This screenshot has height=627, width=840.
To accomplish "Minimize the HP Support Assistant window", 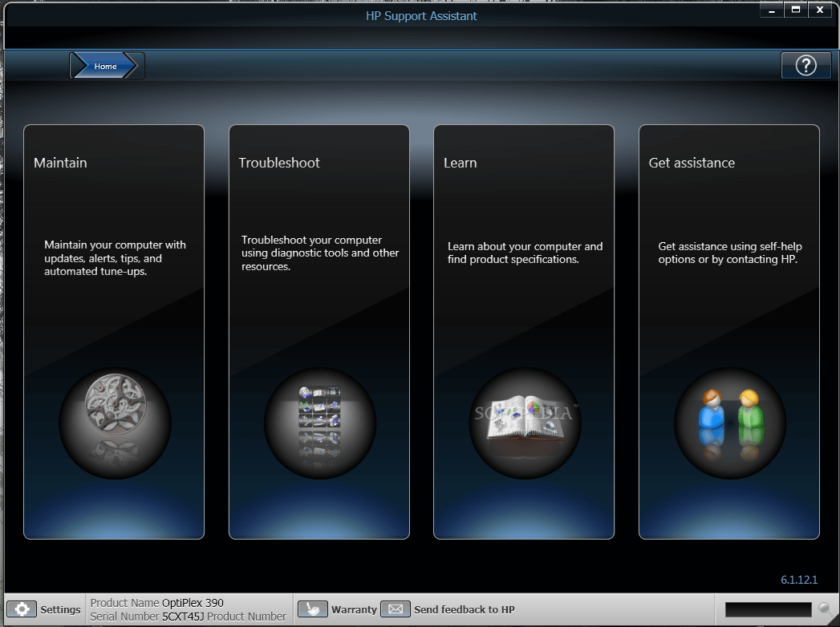I will (x=772, y=10).
